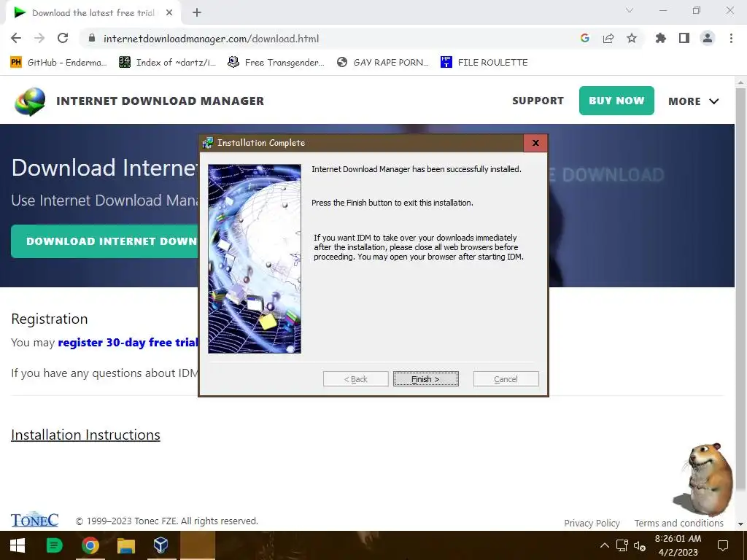Click the network tray icon

pyautogui.click(x=622, y=545)
